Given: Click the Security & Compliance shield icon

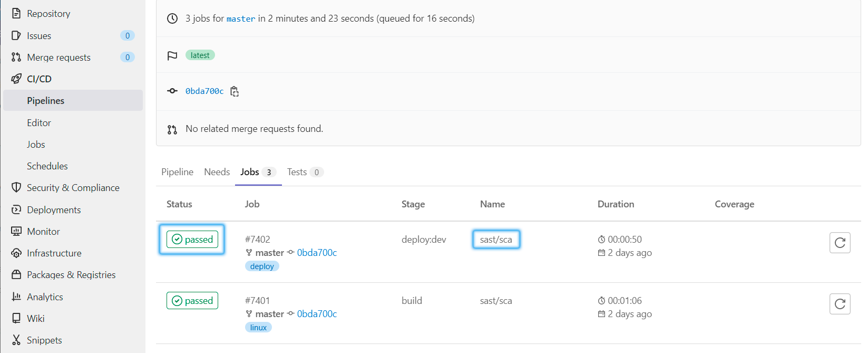Looking at the screenshot, I should (16, 188).
